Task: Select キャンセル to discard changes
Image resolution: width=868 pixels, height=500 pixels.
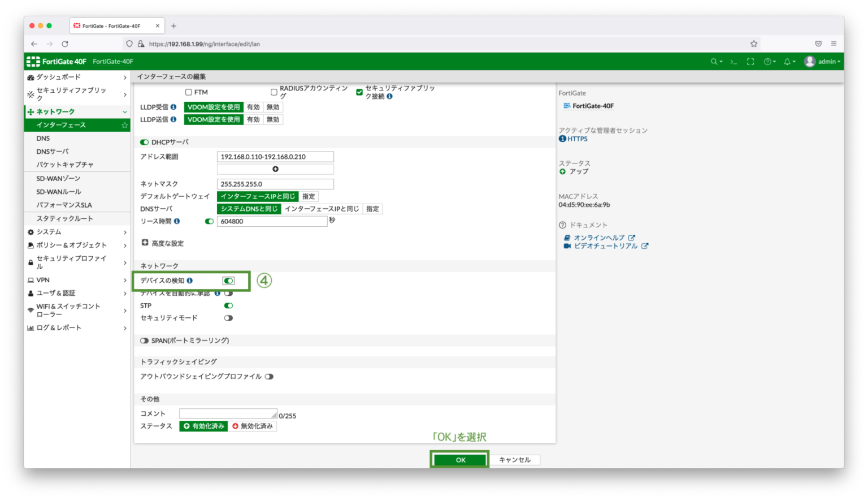Action: click(514, 459)
